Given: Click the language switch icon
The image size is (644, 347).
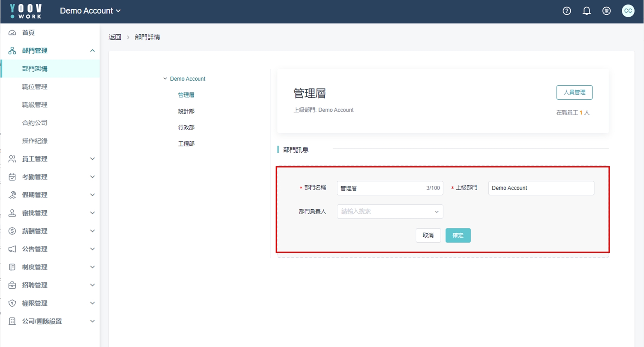Looking at the screenshot, I should pos(606,11).
